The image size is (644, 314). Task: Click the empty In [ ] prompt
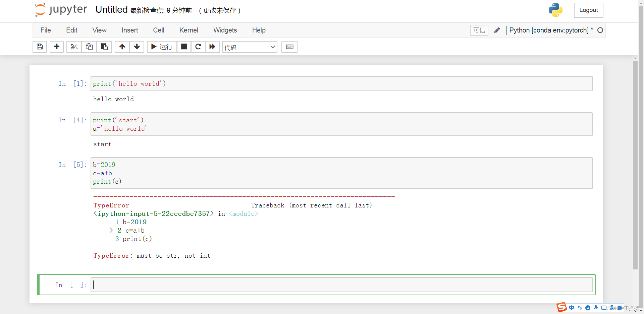(71, 285)
